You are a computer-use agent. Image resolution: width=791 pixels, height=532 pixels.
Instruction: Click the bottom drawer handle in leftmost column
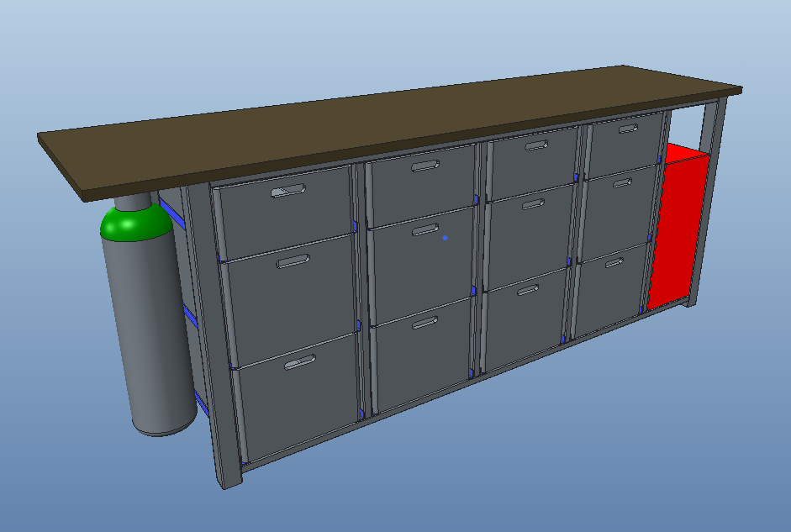299,361
